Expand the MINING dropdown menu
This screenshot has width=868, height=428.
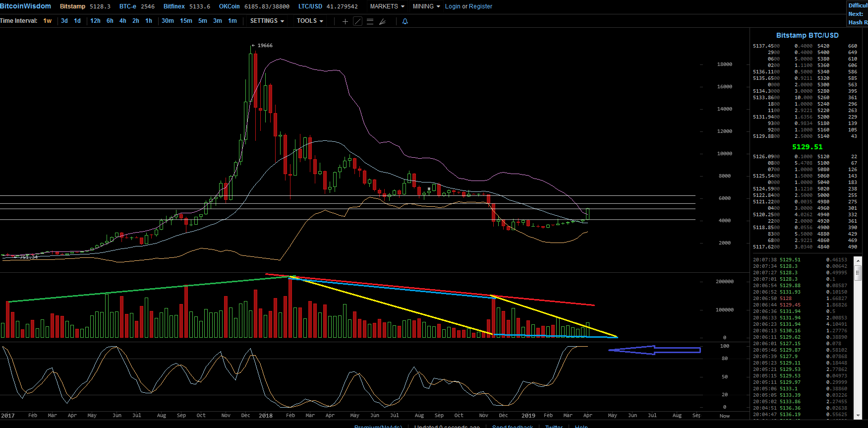[x=426, y=6]
